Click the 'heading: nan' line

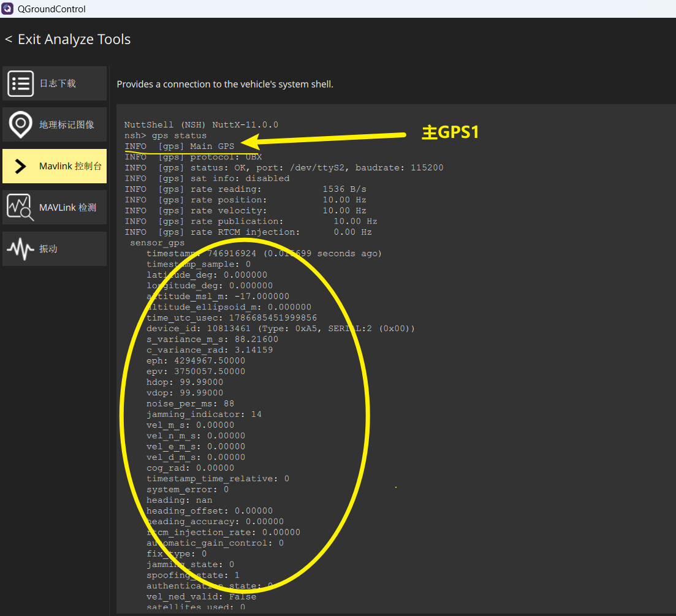[180, 500]
